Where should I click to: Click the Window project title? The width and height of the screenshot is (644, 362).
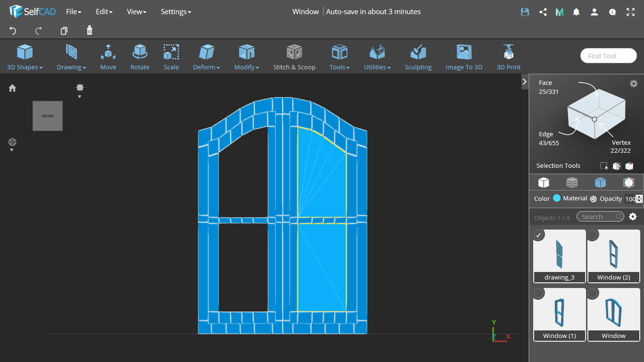pos(305,12)
